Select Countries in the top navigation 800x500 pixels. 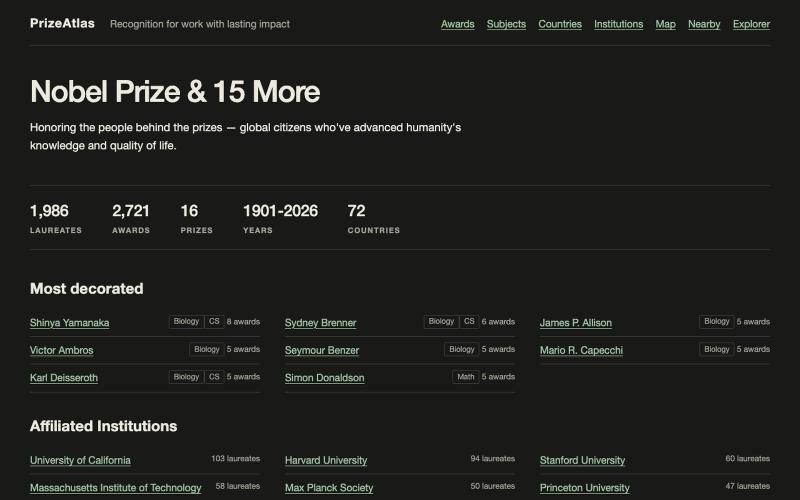pyautogui.click(x=560, y=24)
